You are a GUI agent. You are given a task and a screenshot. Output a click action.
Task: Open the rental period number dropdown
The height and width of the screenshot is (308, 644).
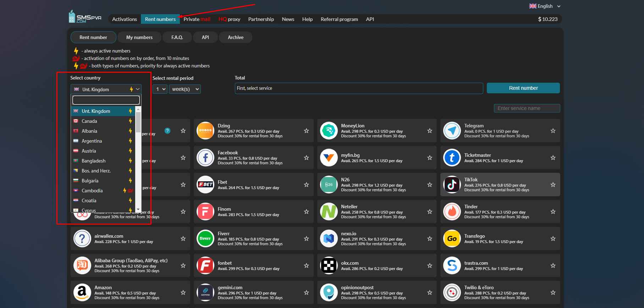click(160, 89)
